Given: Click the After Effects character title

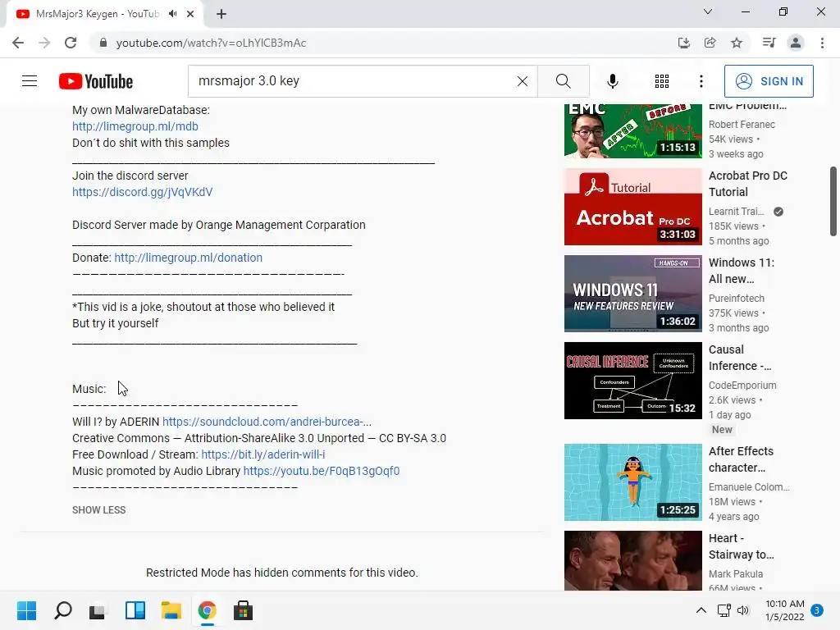Looking at the screenshot, I should pos(741,459).
